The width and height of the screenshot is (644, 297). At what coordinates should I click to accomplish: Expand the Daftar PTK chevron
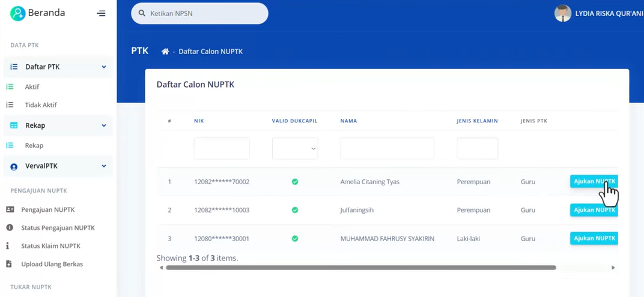tap(104, 67)
